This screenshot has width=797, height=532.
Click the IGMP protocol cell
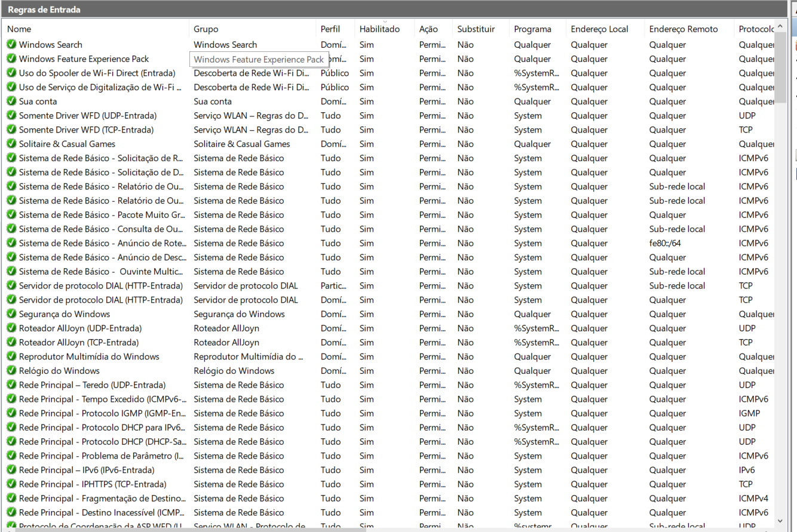(x=749, y=413)
